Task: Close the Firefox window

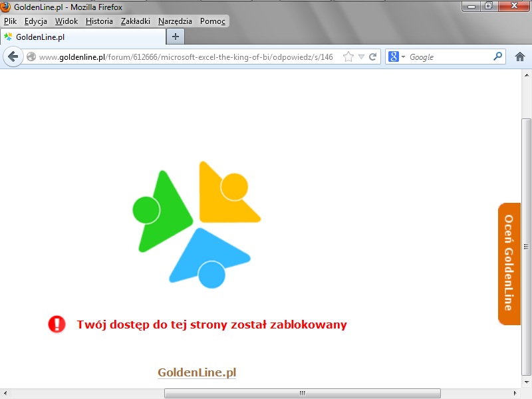Action: (514, 6)
